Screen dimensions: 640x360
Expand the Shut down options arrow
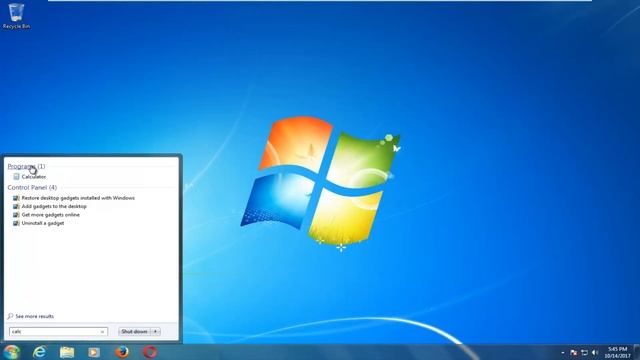pos(156,331)
